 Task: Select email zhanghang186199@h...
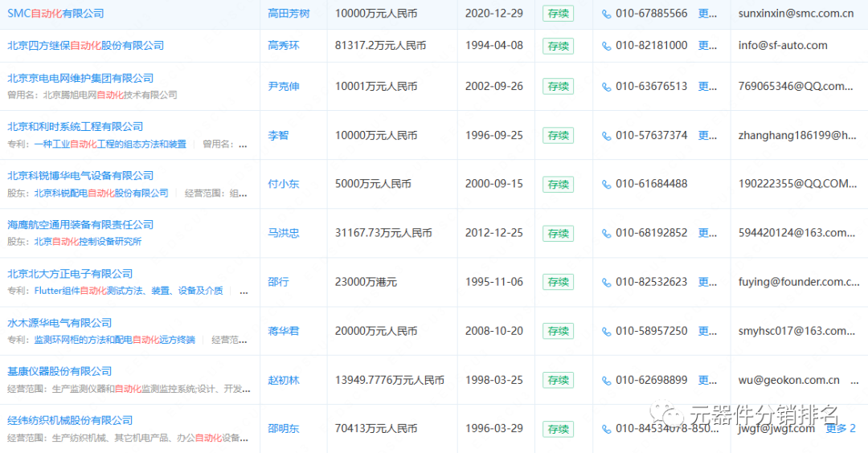pos(797,135)
